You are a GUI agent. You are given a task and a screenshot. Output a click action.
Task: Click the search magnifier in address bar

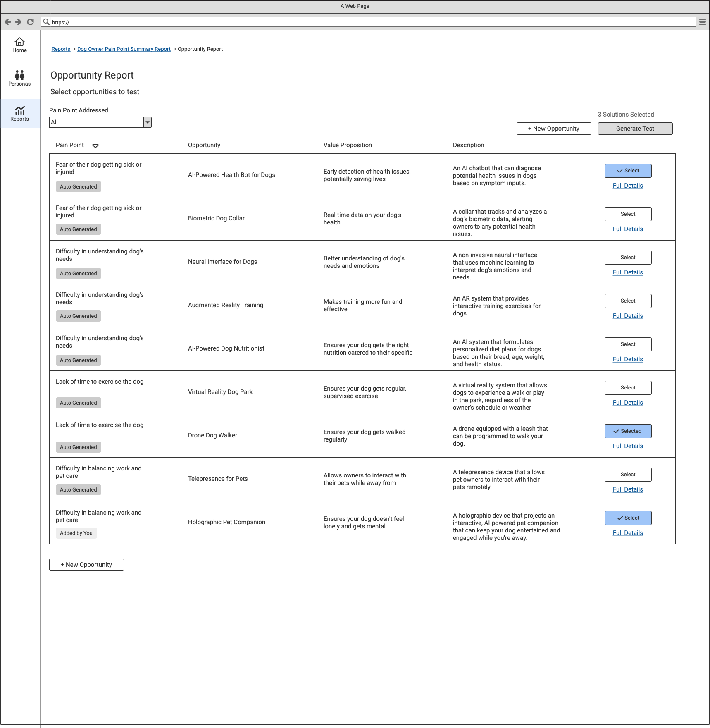click(47, 22)
